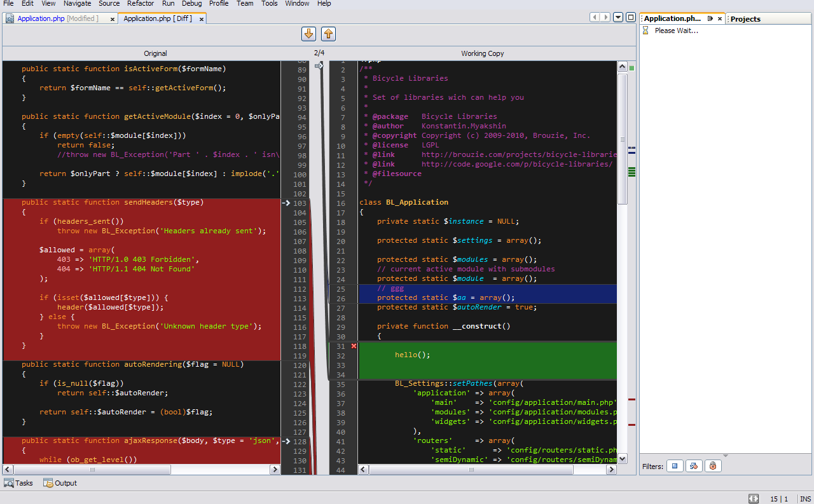Click the Working Copy vertical scrollbar thumb
This screenshot has width=814, height=504.
click(623, 139)
